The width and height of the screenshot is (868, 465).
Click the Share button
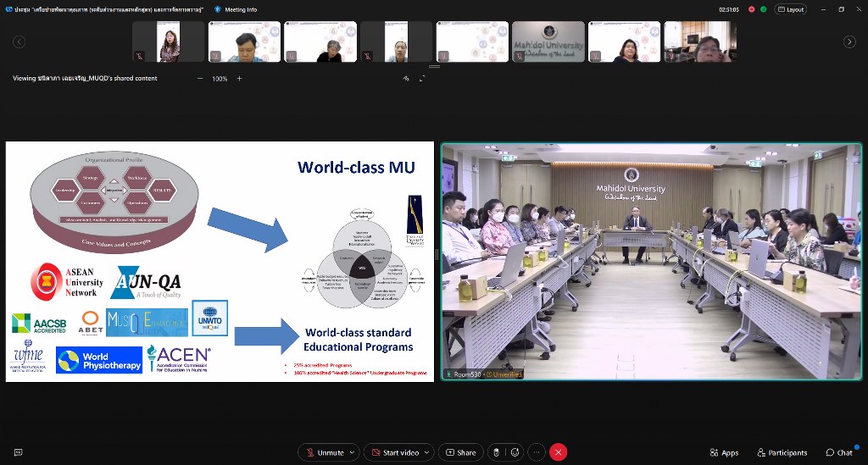click(x=460, y=452)
